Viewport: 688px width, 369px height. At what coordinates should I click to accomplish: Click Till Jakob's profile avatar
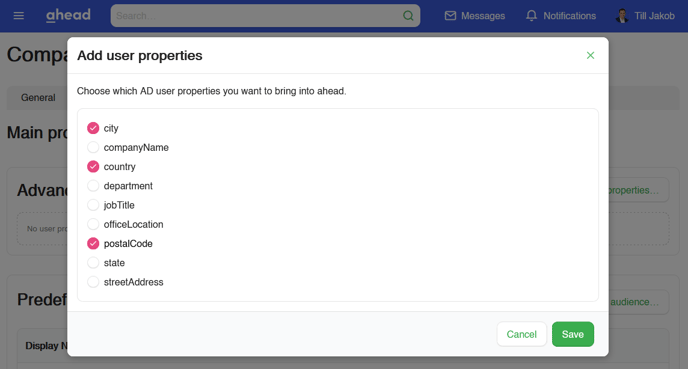click(x=622, y=16)
